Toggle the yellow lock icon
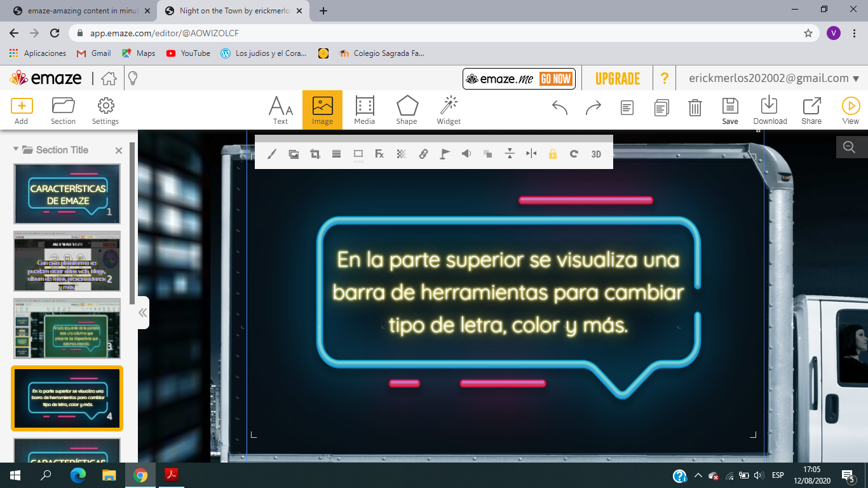The image size is (868, 488). tap(553, 154)
